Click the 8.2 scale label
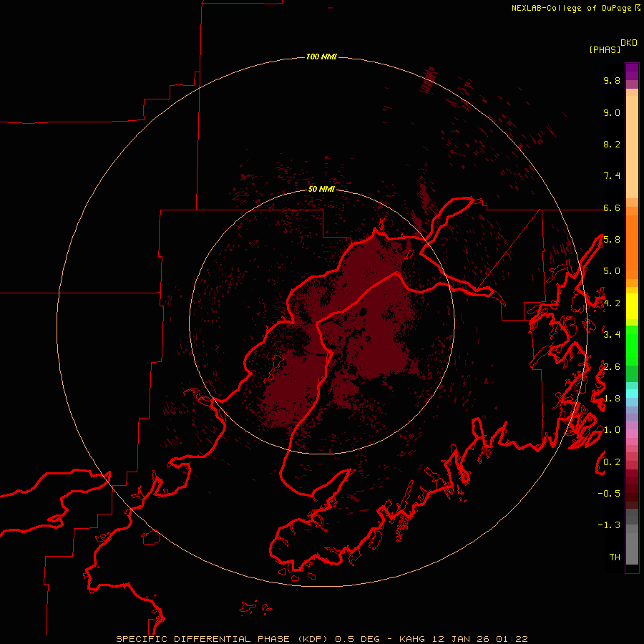 (x=612, y=144)
